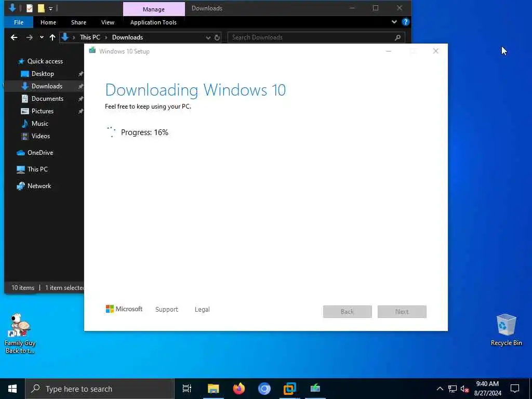Minimize the Windows 10 Setup window
Image resolution: width=532 pixels, height=399 pixels.
pyautogui.click(x=389, y=51)
